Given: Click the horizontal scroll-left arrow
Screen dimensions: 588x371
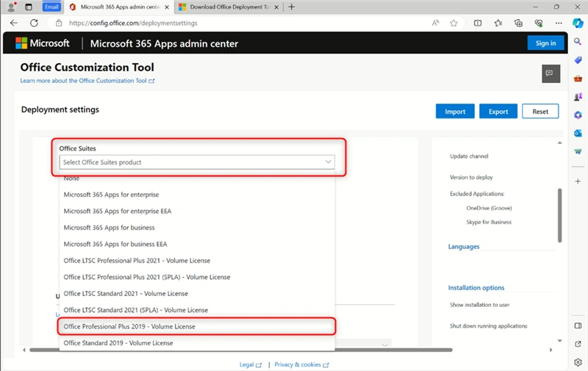Looking at the screenshot, I should pyautogui.click(x=24, y=350).
